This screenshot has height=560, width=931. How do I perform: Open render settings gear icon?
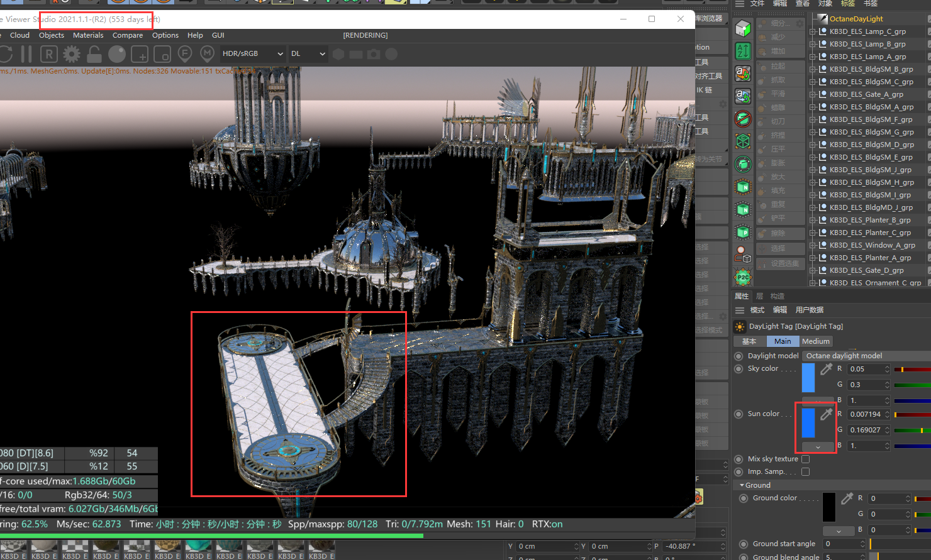(x=72, y=54)
